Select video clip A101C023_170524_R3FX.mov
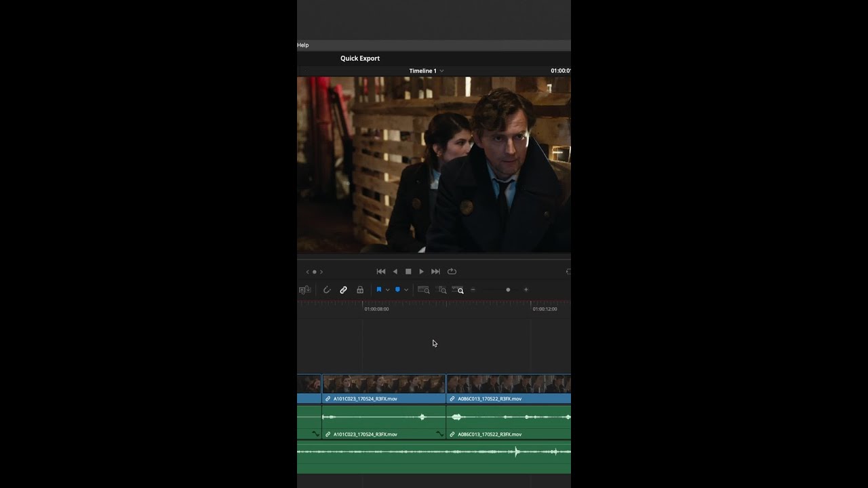 [384, 389]
